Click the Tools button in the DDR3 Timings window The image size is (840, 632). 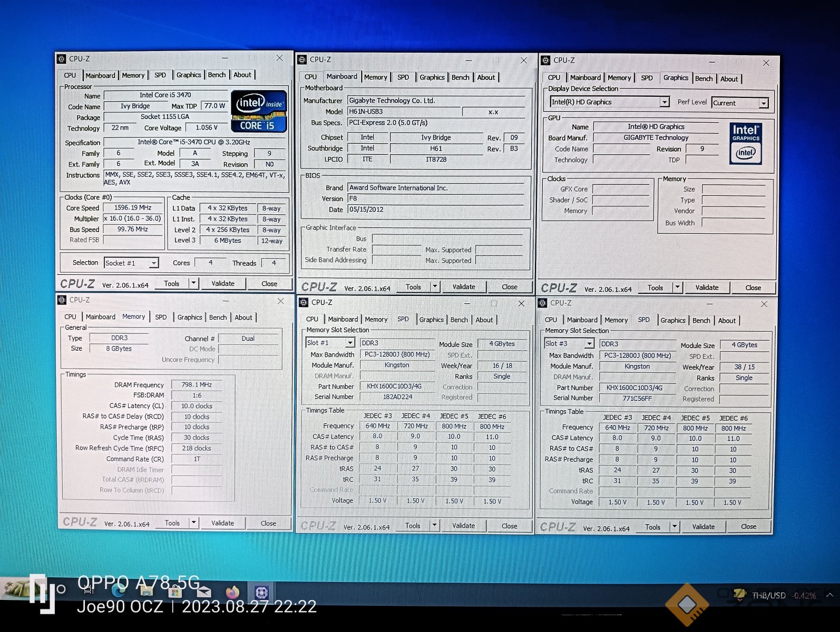click(x=172, y=523)
